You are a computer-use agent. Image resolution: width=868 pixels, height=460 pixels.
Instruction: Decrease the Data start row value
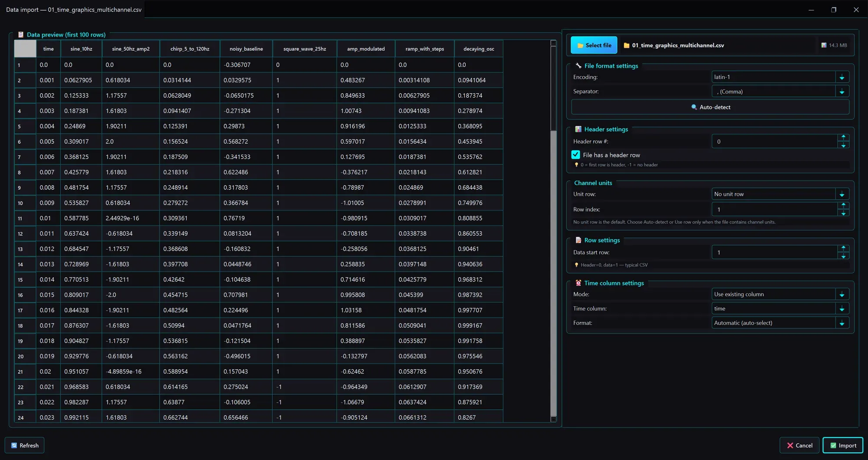tap(843, 256)
